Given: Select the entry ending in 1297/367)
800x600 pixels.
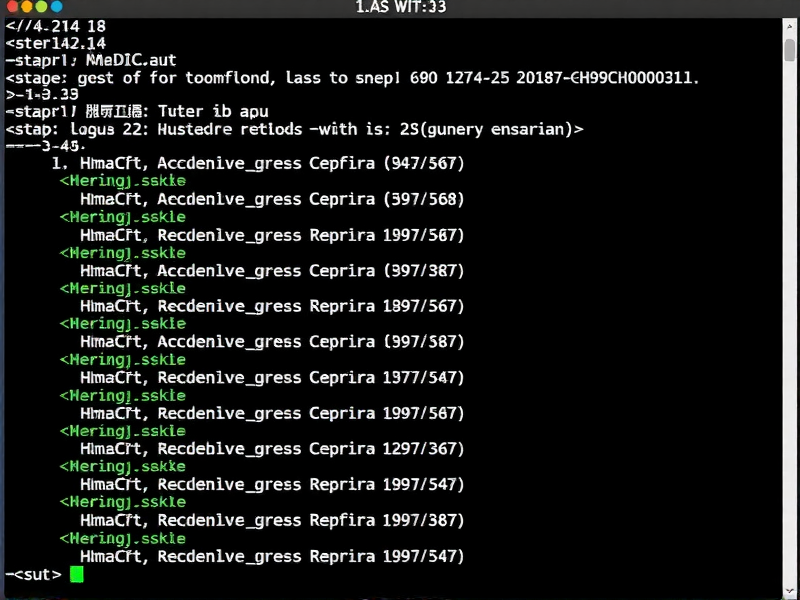Looking at the screenshot, I should pos(271,449).
